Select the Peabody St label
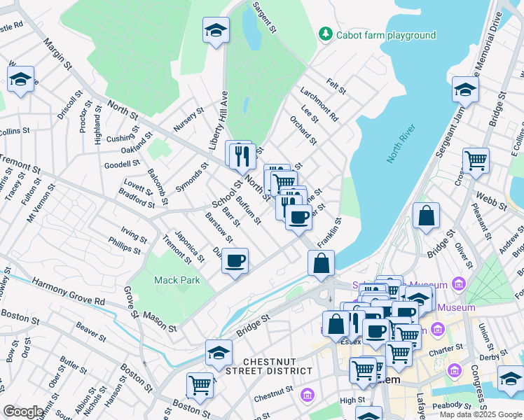Image resolution: width=524 pixels, height=420 pixels. (x=452, y=405)
